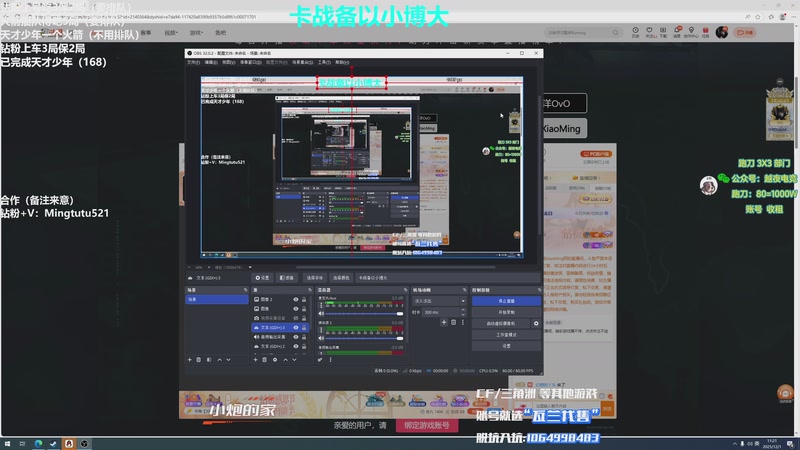Open advanced audio properties in mixer footer
Image resolution: width=800 pixels, height=450 pixels.
pos(320,360)
